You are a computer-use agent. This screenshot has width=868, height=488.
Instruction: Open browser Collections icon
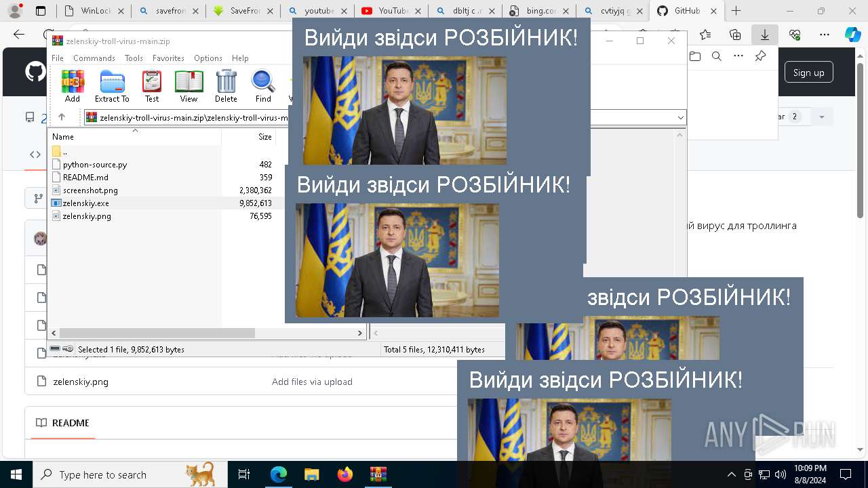tap(735, 35)
